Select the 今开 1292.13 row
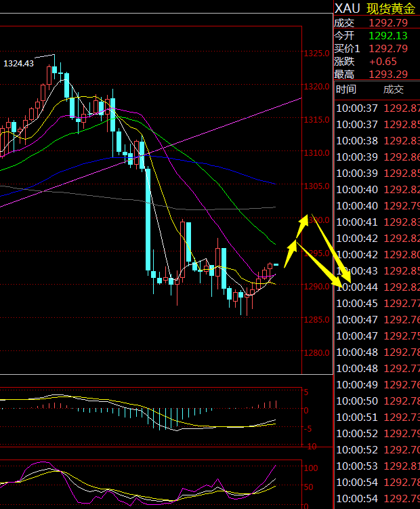Screen dimensions: 420x509 (x=377, y=35)
